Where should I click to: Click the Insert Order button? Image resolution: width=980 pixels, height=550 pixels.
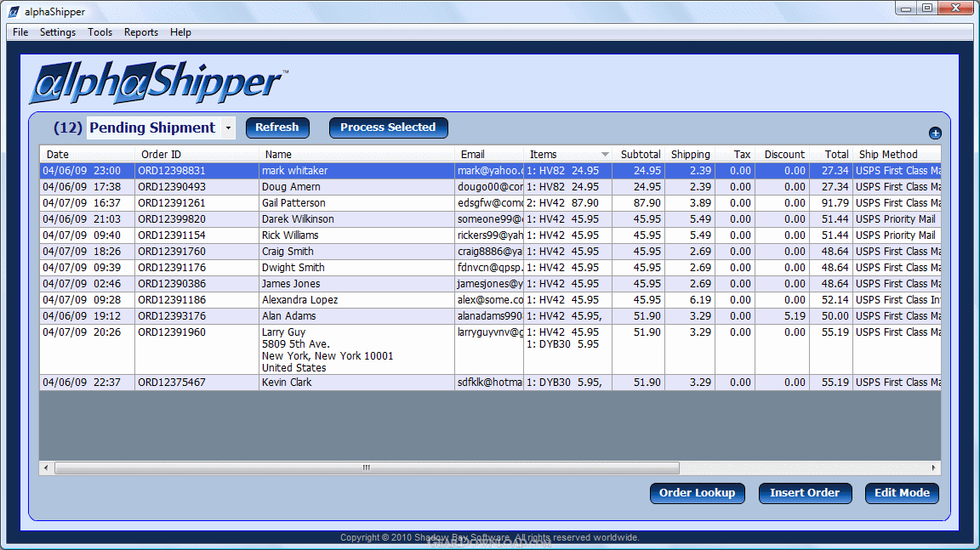805,493
